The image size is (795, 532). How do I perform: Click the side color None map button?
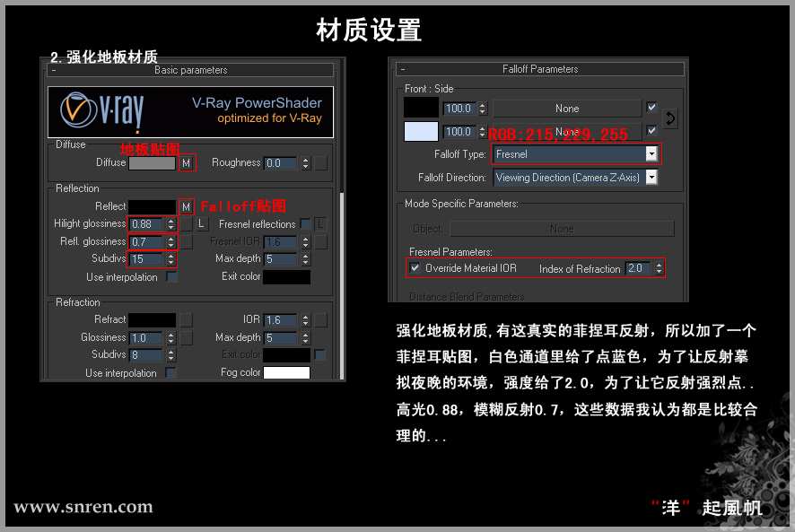[x=567, y=131]
